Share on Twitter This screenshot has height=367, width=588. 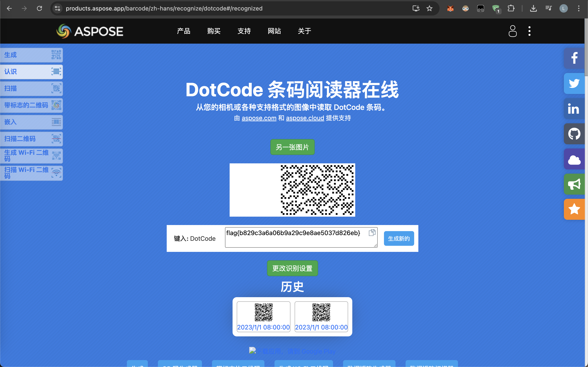tap(574, 83)
